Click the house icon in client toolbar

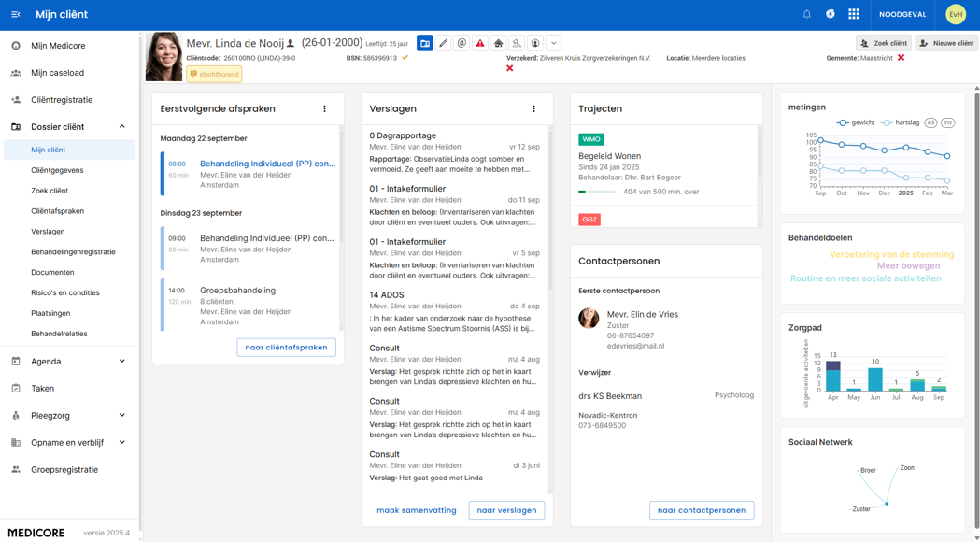(x=498, y=43)
